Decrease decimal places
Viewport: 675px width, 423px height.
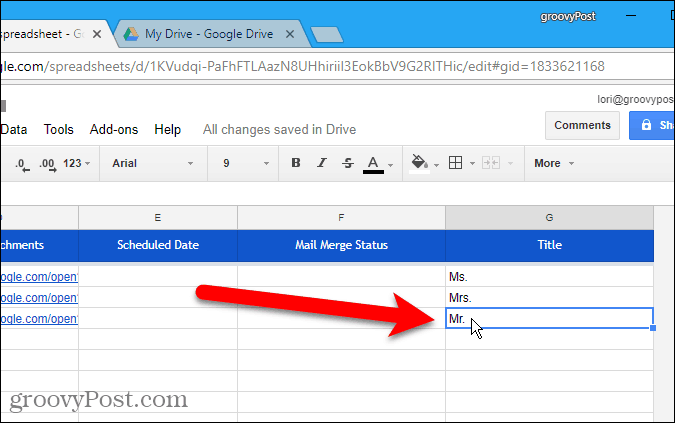click(x=22, y=164)
